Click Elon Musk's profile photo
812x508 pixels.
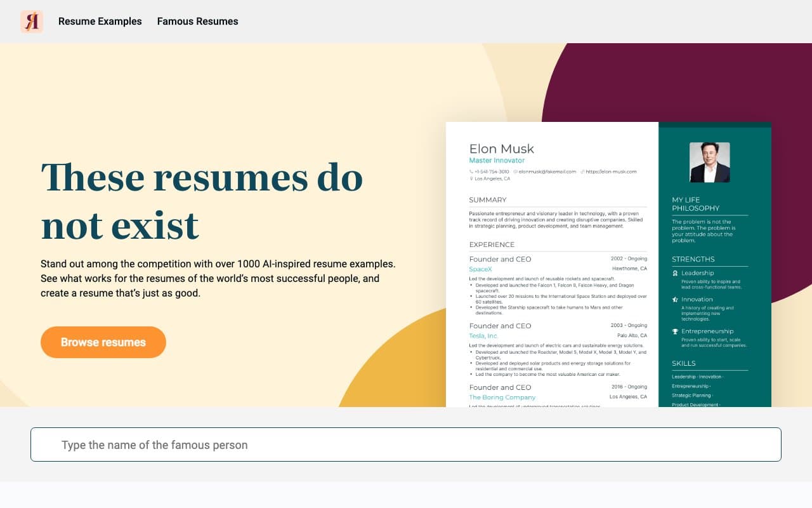point(709,162)
